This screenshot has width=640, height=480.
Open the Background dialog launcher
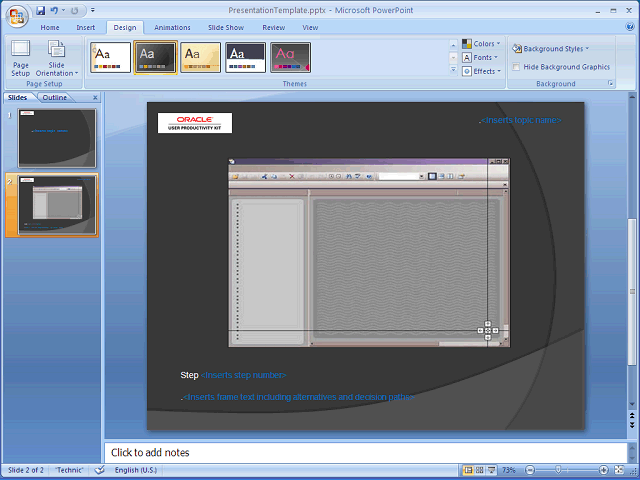click(611, 84)
